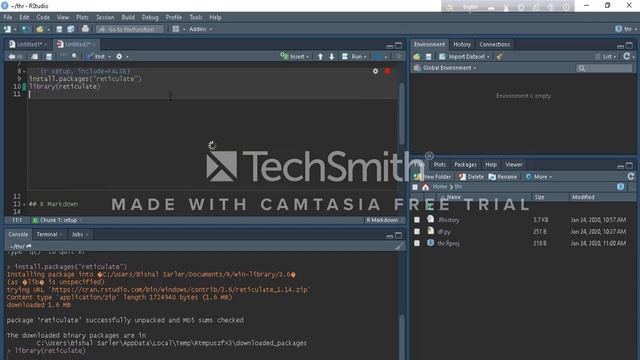The height and width of the screenshot is (360, 640).
Task: Click the clear console broom icon
Action: (x=400, y=246)
